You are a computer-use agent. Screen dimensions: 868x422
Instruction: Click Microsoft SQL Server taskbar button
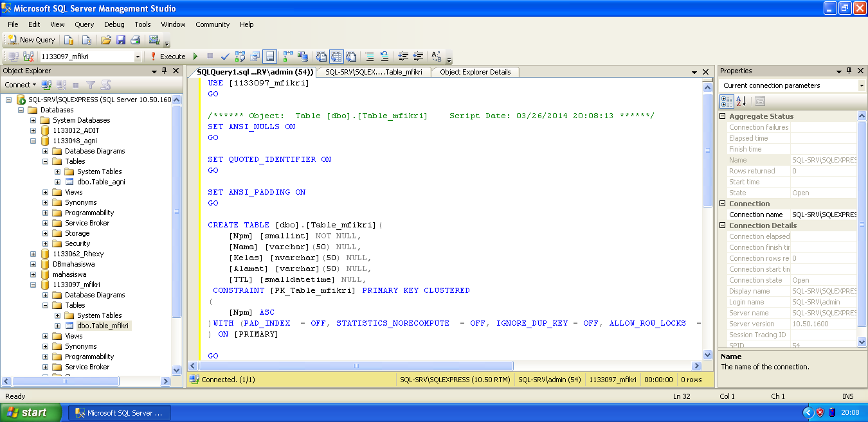pos(120,413)
